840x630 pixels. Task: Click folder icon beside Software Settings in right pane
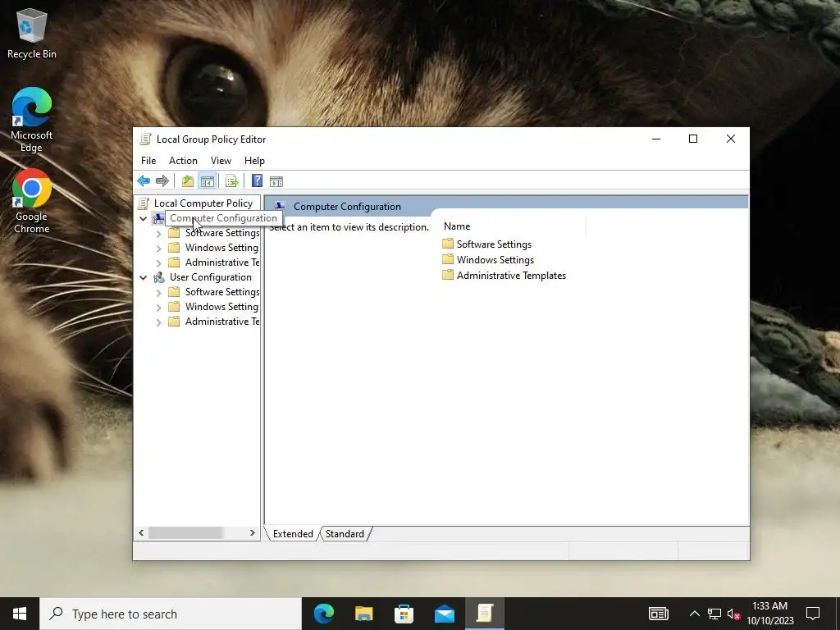coord(448,244)
